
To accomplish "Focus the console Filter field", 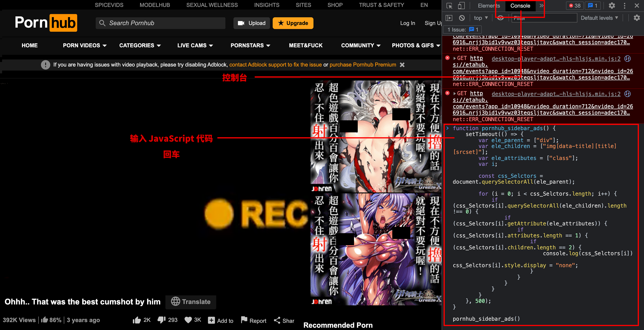I will (x=544, y=18).
